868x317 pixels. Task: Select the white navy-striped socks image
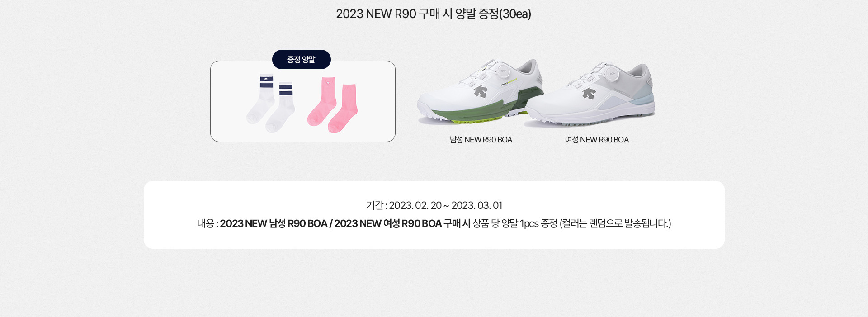click(271, 103)
